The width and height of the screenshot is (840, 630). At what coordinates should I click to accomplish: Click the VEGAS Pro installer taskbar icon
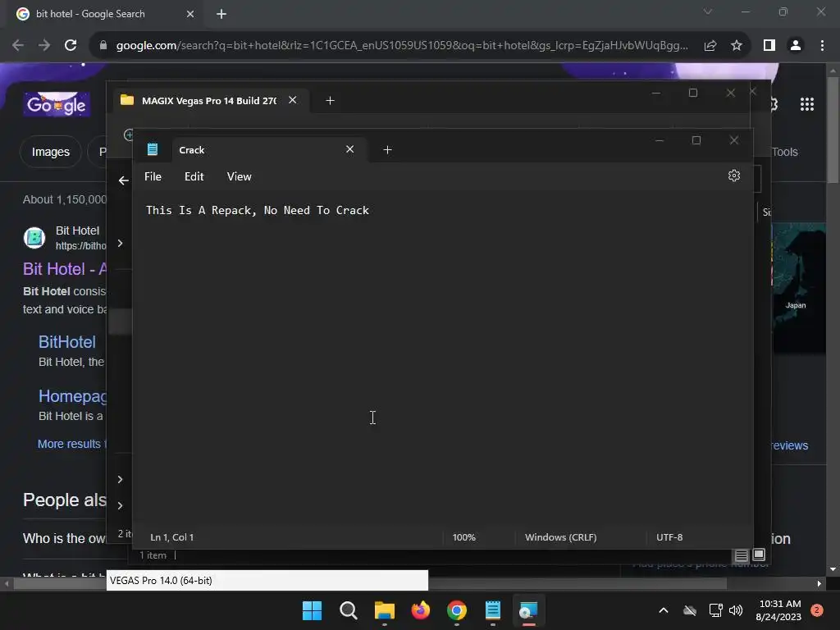[x=528, y=610]
